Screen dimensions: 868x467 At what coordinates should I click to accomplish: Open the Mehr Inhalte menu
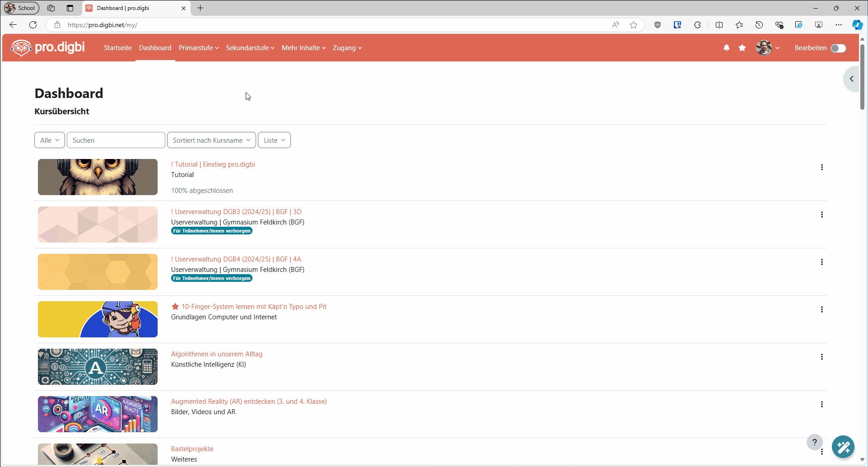pyautogui.click(x=303, y=47)
